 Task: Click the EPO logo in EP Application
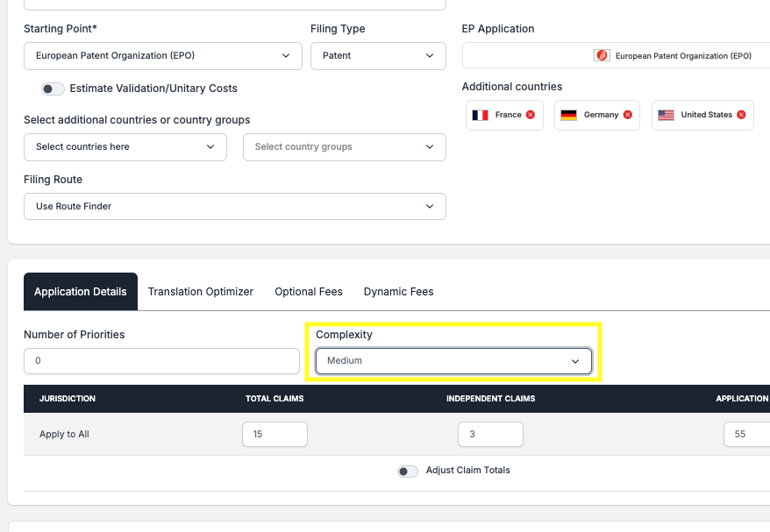coord(602,55)
